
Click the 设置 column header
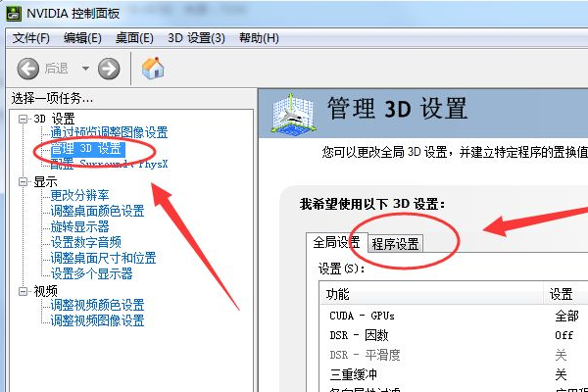tap(565, 294)
